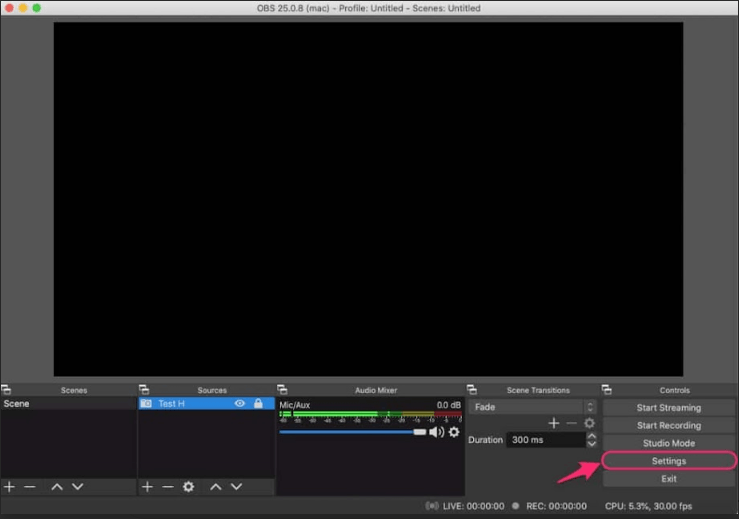The height and width of the screenshot is (519, 739).
Task: Add a new scene with plus icon
Action: click(x=9, y=486)
